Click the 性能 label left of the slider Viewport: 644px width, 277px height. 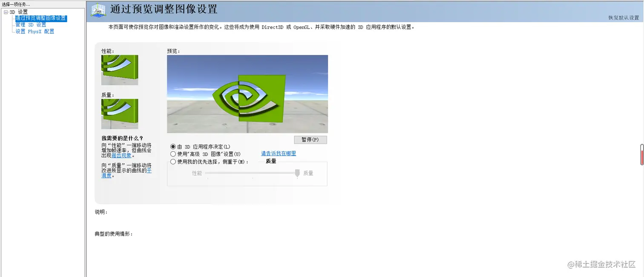coord(197,173)
